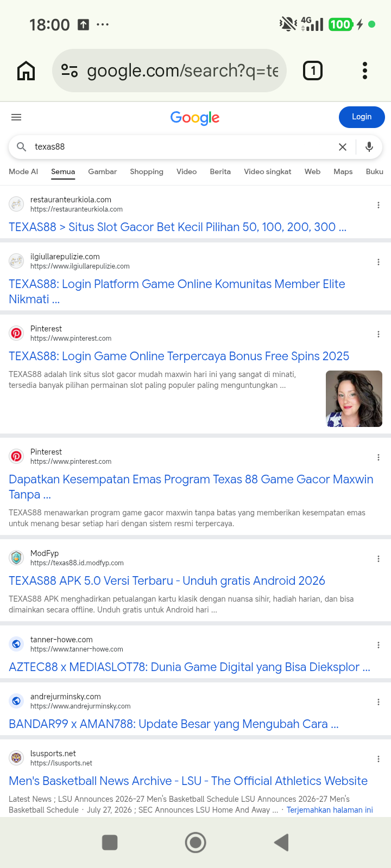This screenshot has width=391, height=868.
Task: Tap the battery 100 status indicator
Action: tap(340, 24)
